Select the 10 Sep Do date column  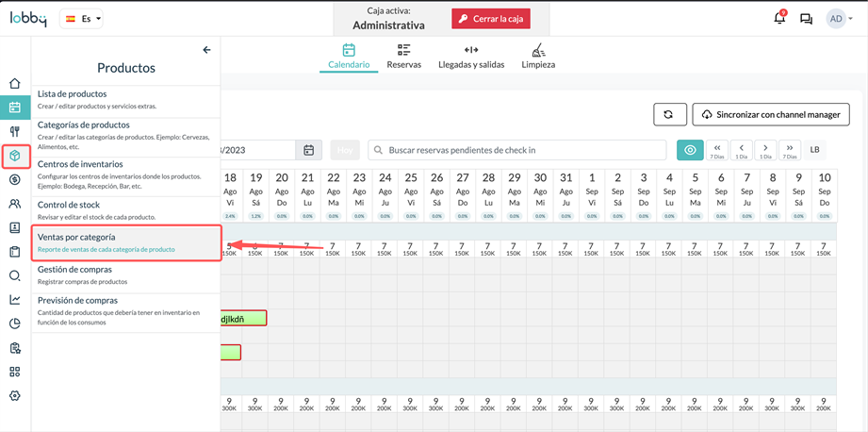click(825, 195)
